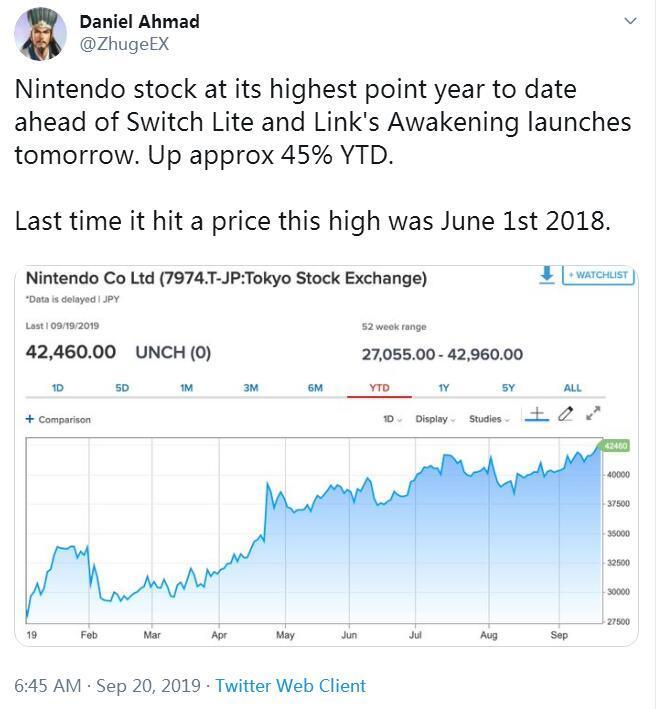The image size is (656, 709).
Task: Select the 6M range tab
Action: 315,388
